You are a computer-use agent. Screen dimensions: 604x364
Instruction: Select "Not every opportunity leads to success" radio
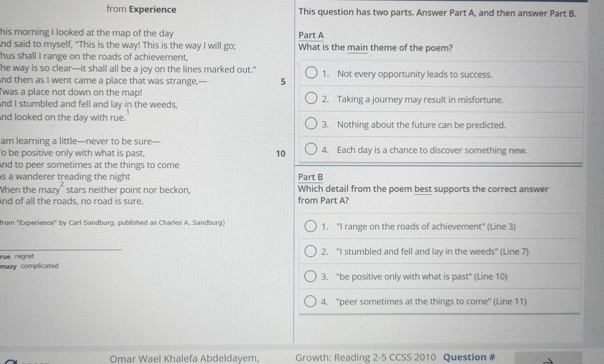point(311,73)
